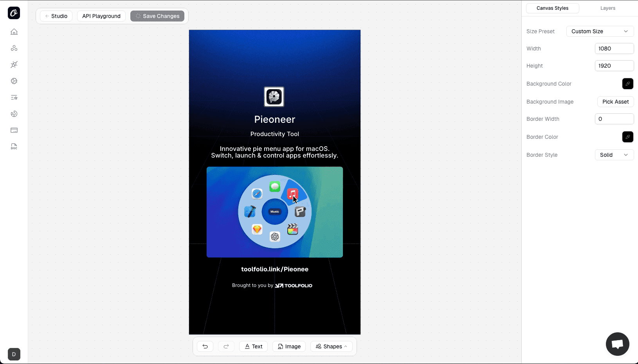Focus the Border Width input field
Screen dimensions: 638x364
point(614,119)
